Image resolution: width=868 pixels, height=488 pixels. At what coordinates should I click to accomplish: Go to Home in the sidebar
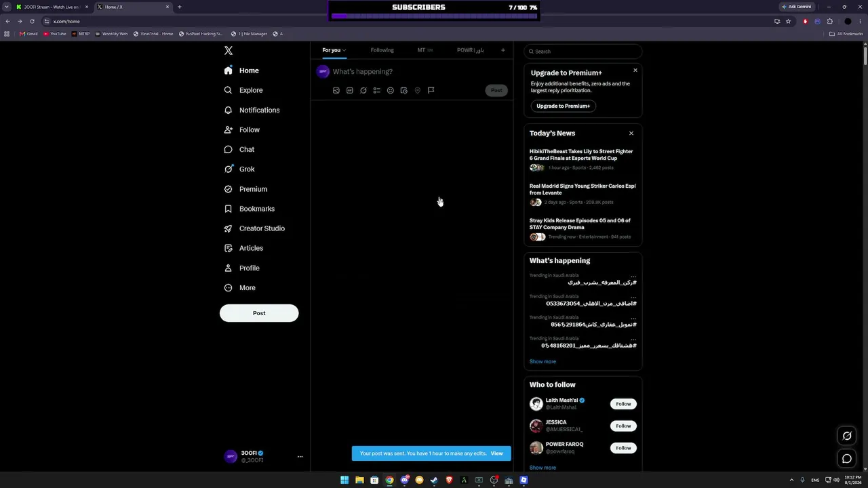click(x=241, y=70)
